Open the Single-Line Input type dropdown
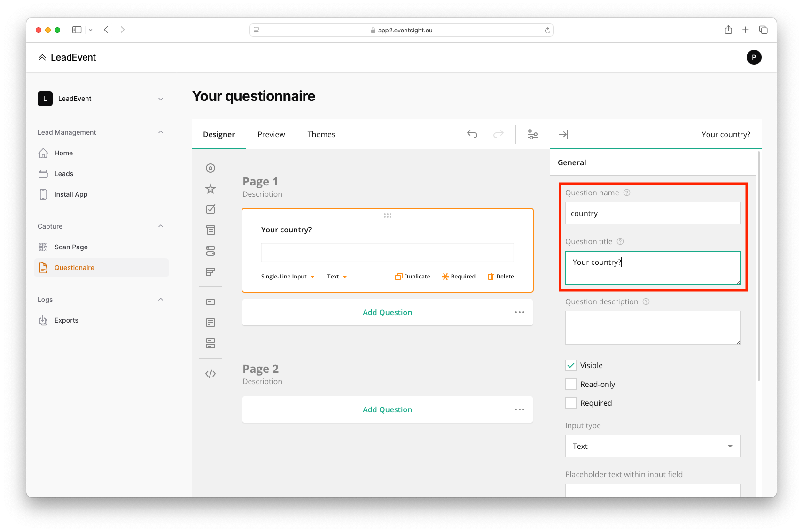 point(288,277)
